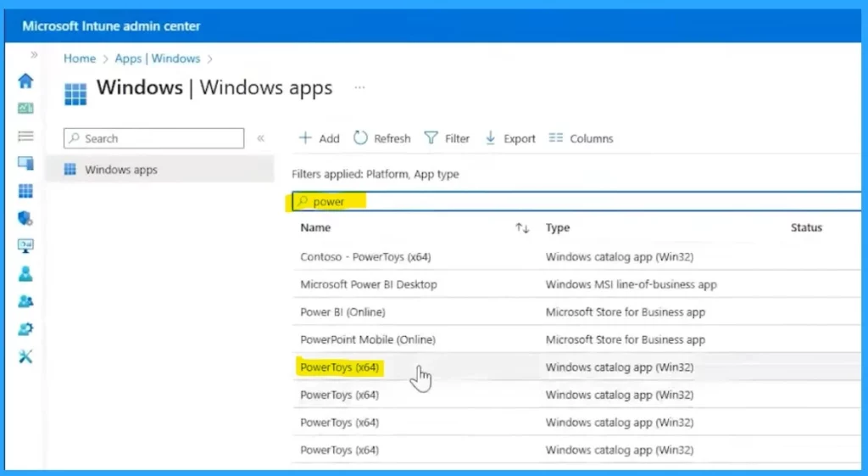Open Power BI (Online) app
Image resolution: width=868 pixels, height=476 pixels.
(342, 312)
